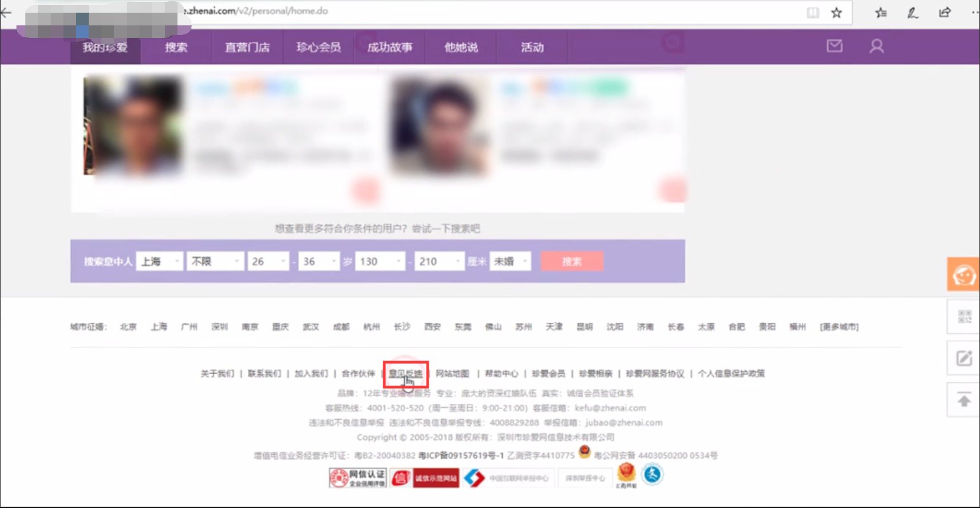The width and height of the screenshot is (980, 508).
Task: Switch to the 成功故事 tab
Action: coord(389,46)
